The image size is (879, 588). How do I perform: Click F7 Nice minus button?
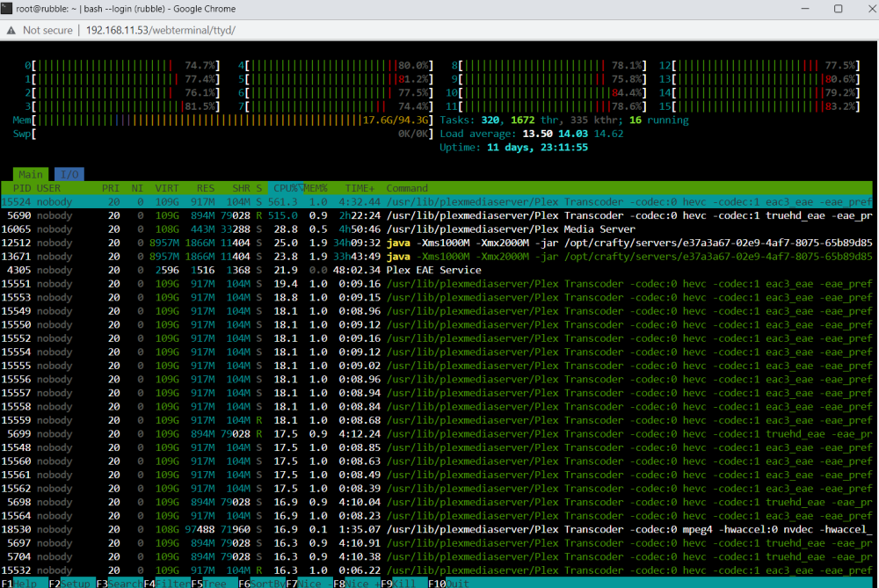click(309, 583)
